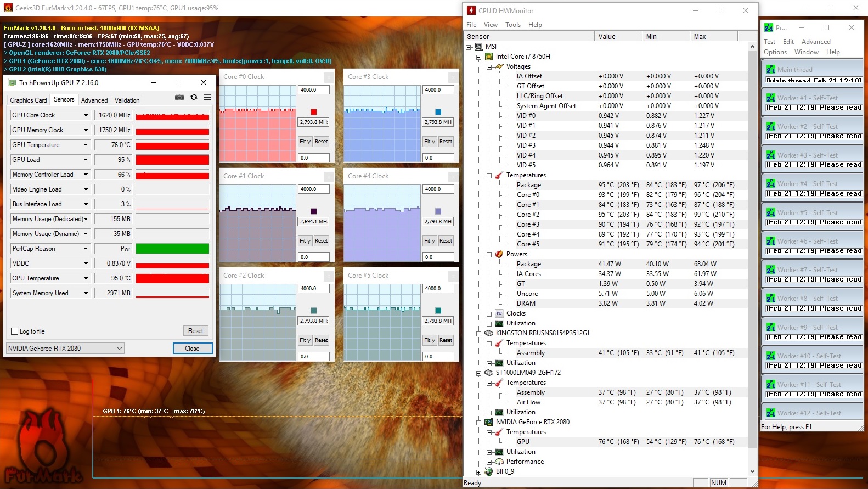Click the Main thread icon in Prime95
The width and height of the screenshot is (868, 489).
point(771,70)
